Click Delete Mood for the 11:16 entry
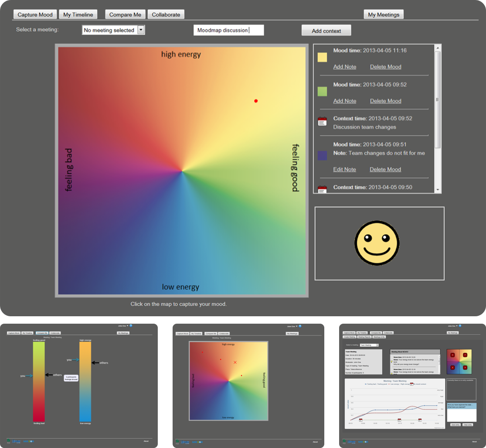The image size is (486, 448). pyautogui.click(x=385, y=67)
